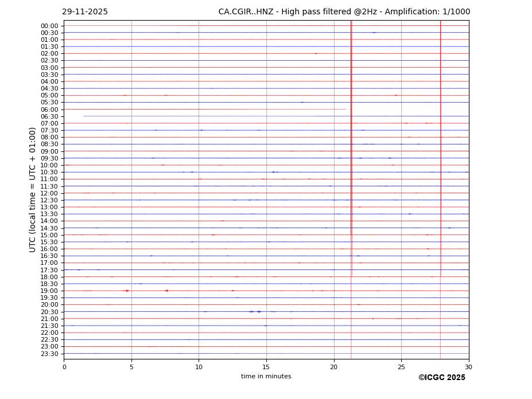Click the red event burst in 19:00 trace near minute 5
The width and height of the screenshot is (532, 399).
coord(127,291)
